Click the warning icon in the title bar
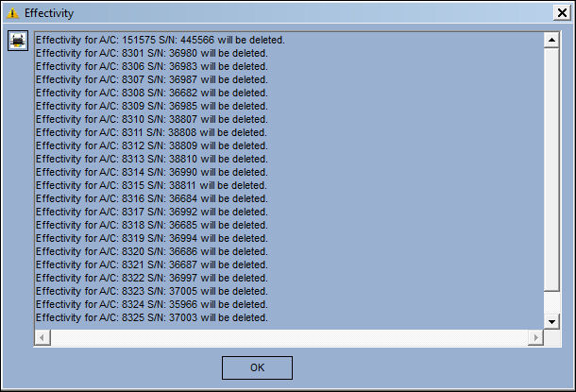Image resolution: width=576 pixels, height=392 pixels. (12, 13)
